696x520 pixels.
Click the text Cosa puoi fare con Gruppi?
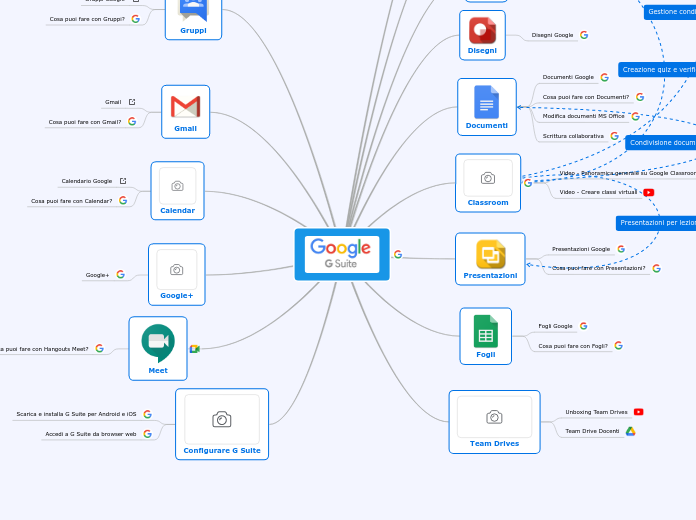coord(87,19)
